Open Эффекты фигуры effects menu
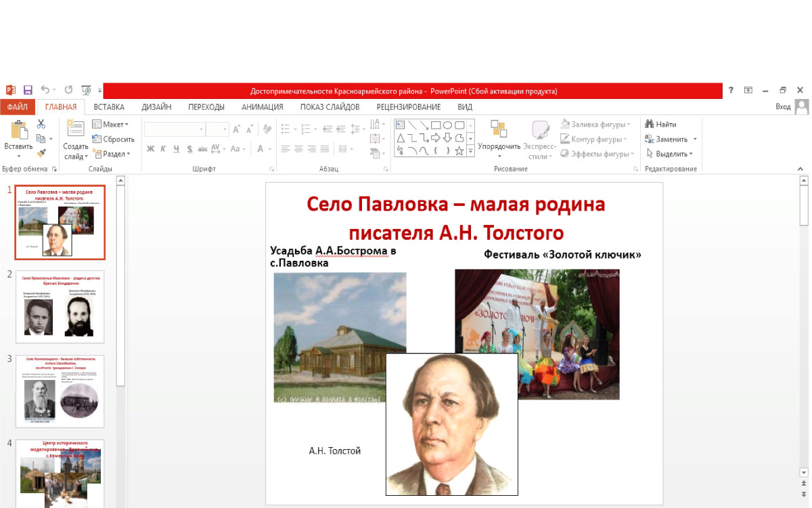Viewport: 812px width, 508px height. click(596, 154)
